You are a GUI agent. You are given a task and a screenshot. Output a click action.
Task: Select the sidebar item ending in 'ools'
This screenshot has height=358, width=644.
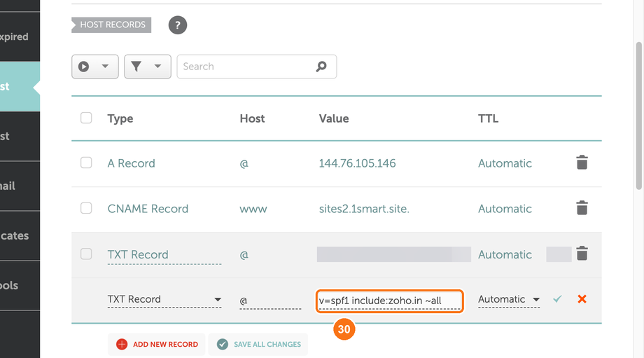click(x=20, y=285)
